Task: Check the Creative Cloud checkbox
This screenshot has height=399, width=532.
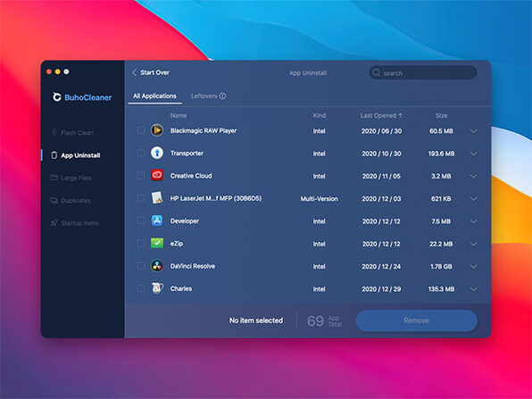Action: coord(140,176)
